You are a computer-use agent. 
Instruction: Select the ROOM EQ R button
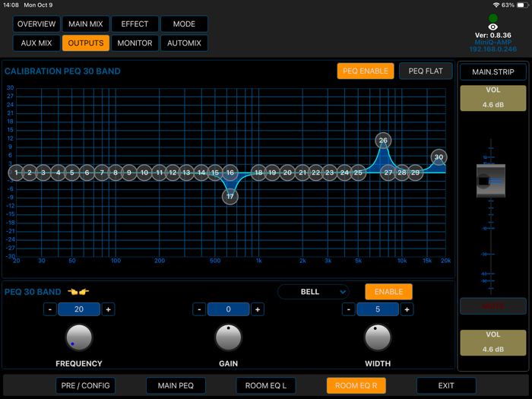(356, 386)
